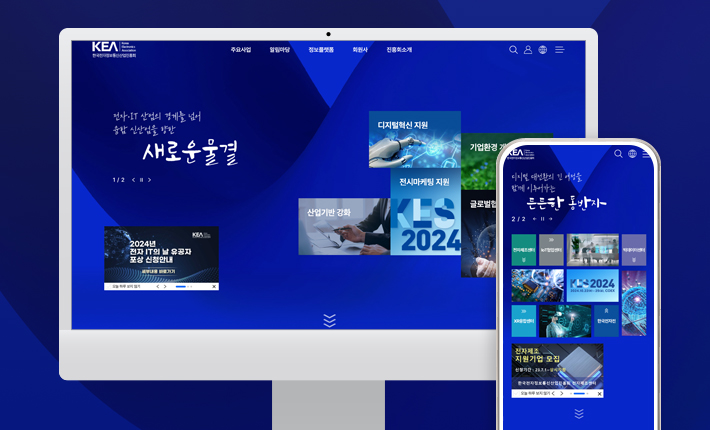Open search icon on desktop site header

click(x=513, y=50)
